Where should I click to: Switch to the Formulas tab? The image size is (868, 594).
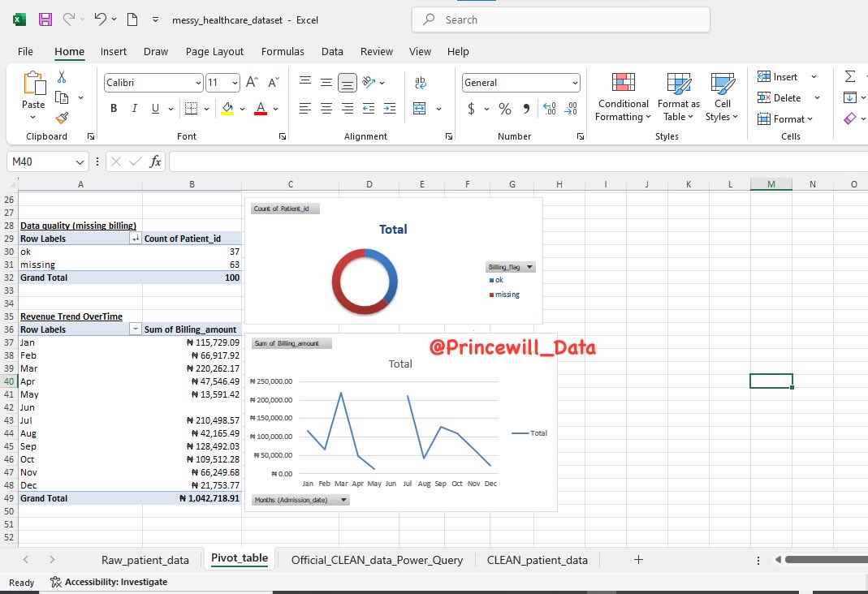283,51
